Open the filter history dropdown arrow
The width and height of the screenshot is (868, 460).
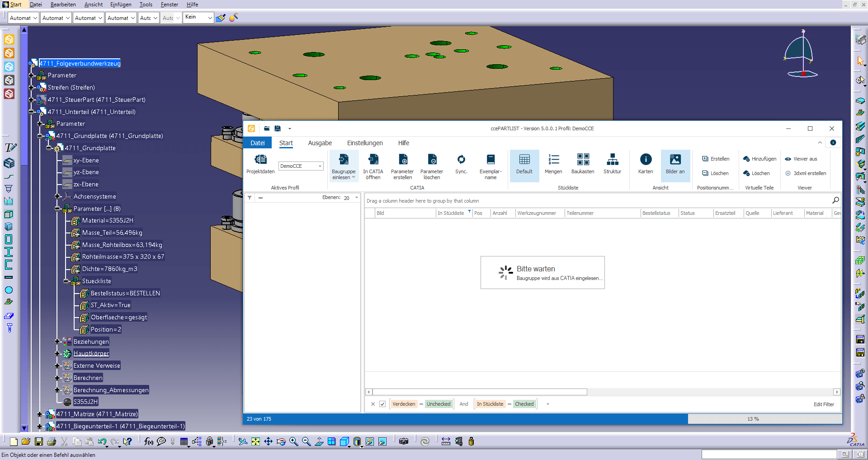click(x=548, y=404)
